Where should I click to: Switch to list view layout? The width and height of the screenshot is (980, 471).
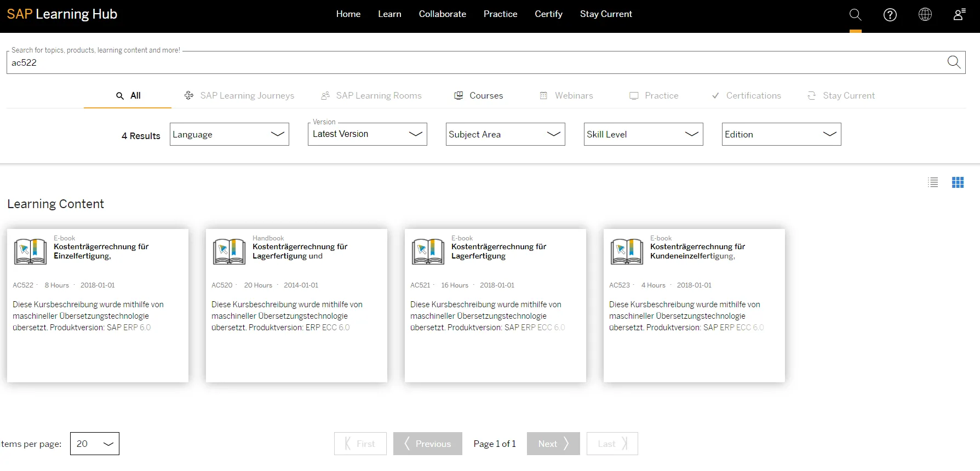[x=933, y=182]
